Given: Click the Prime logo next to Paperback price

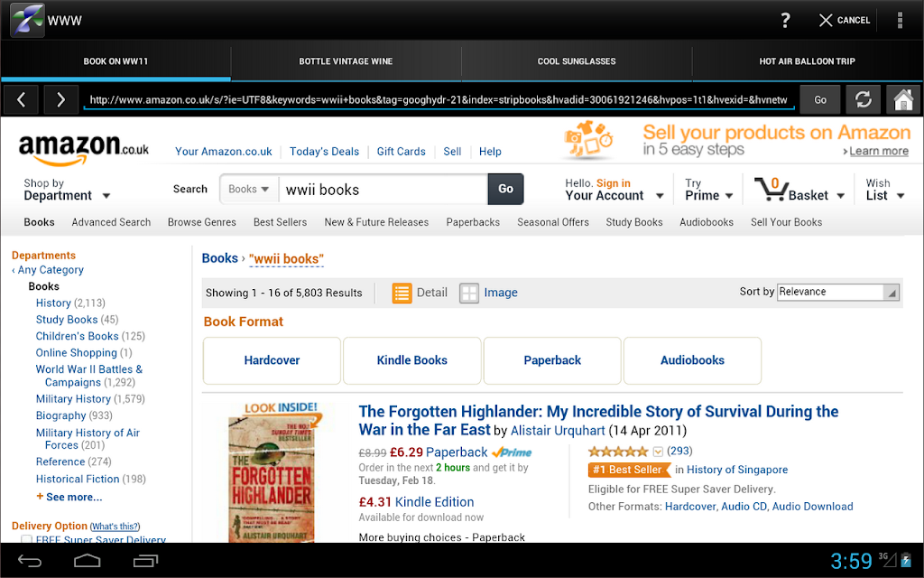Looking at the screenshot, I should [x=512, y=452].
